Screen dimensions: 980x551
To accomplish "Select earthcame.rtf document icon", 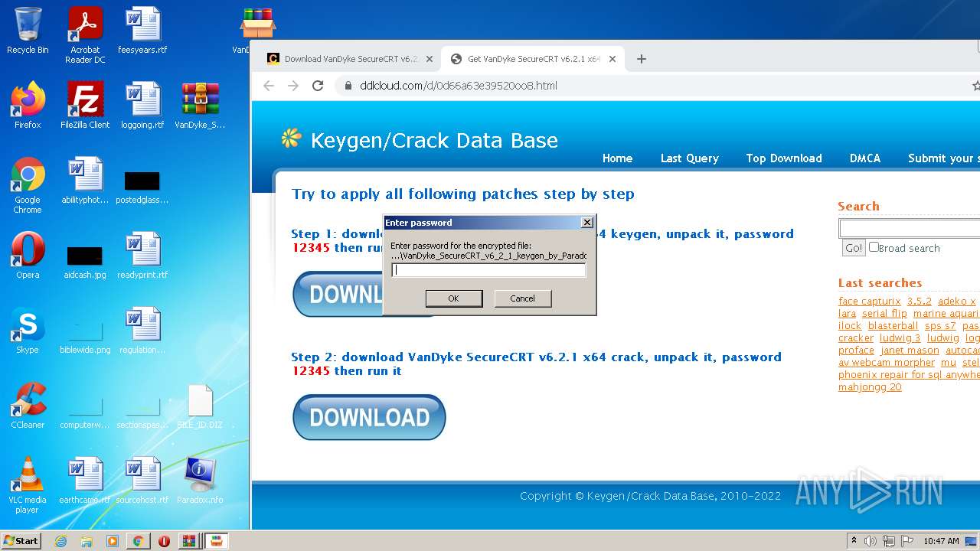I will coord(85,481).
